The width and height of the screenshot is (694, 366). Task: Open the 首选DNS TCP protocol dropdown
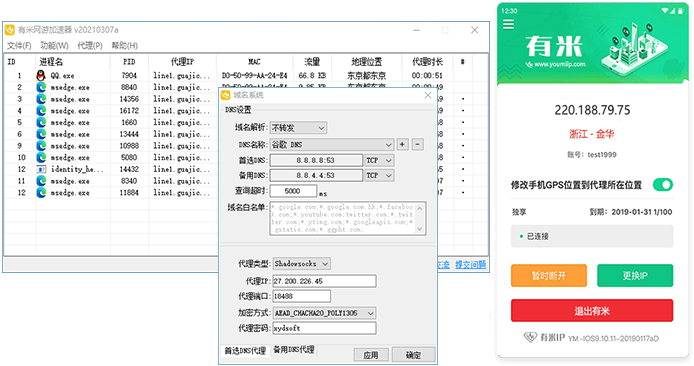[x=379, y=160]
